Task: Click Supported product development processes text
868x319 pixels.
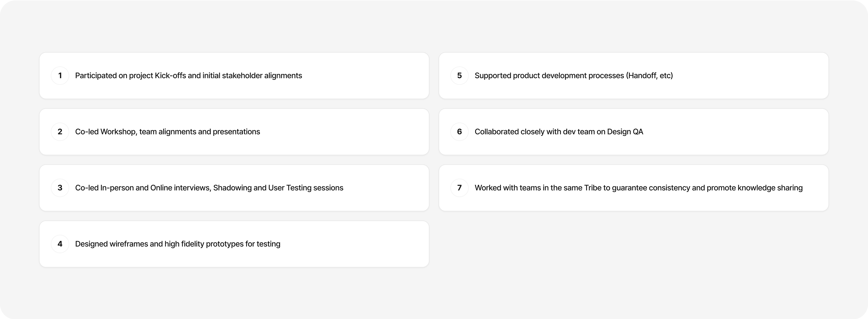Action: pos(573,75)
